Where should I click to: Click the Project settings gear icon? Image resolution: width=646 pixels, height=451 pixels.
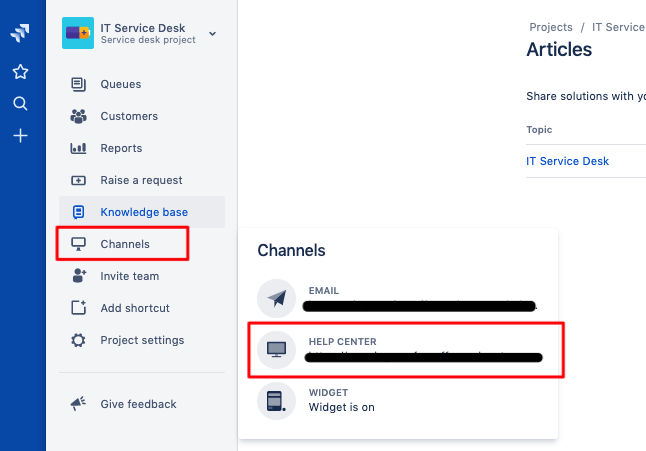point(78,340)
